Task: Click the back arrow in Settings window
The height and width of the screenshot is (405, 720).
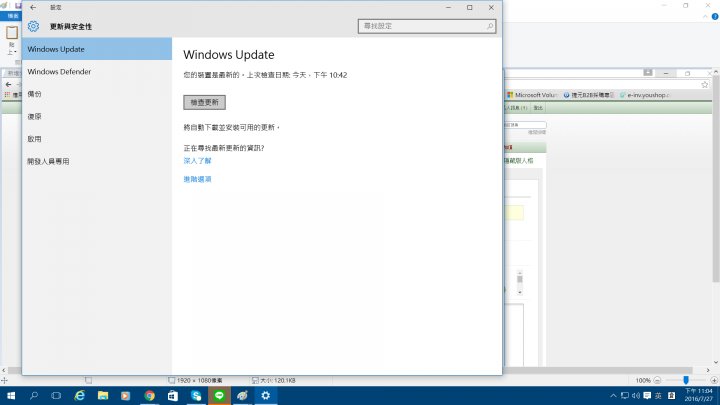Action: 33,7
